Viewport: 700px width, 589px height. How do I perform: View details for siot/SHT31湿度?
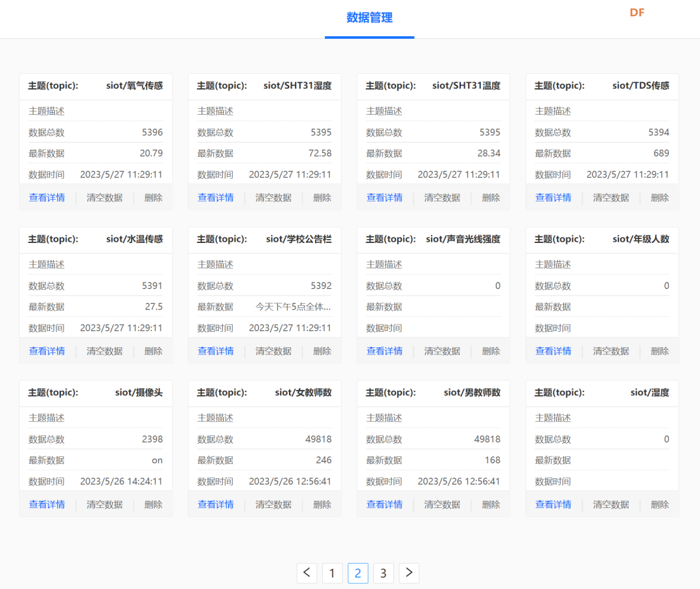216,197
